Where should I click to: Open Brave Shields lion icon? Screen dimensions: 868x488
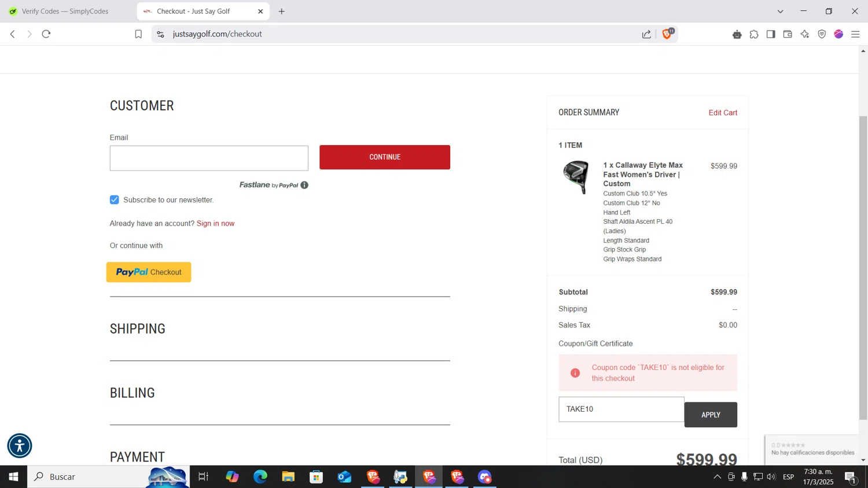667,34
